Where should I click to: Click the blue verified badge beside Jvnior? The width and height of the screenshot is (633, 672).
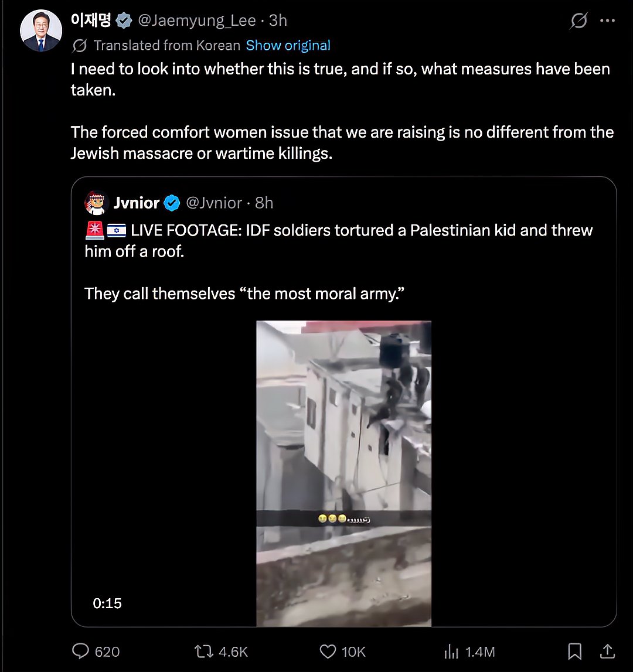(x=172, y=203)
